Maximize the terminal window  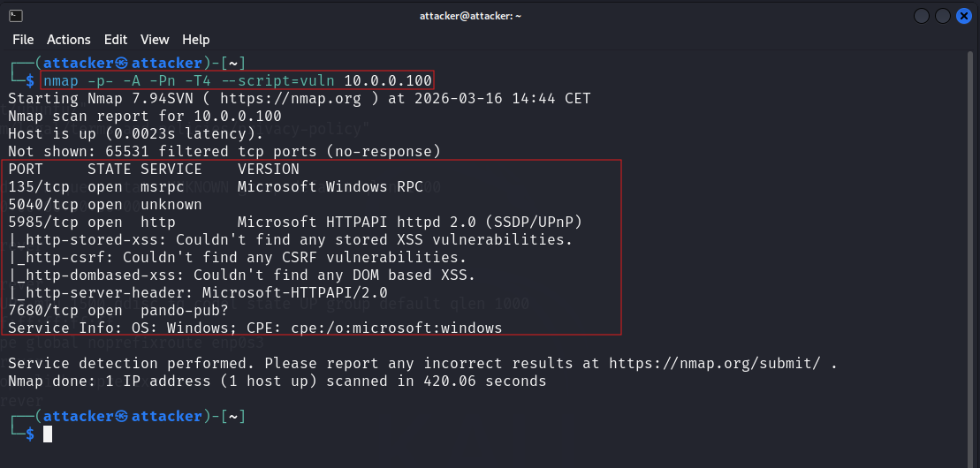click(x=943, y=16)
